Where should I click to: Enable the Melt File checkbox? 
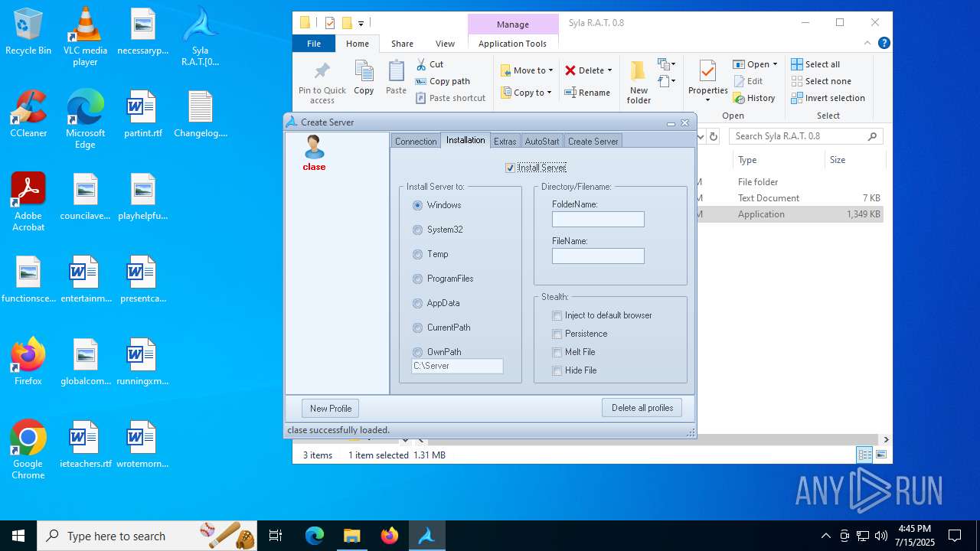click(x=557, y=352)
